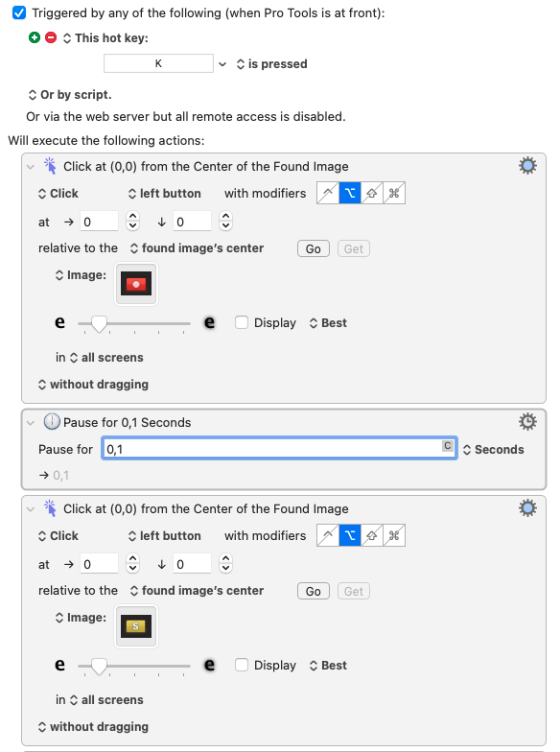The image size is (560, 752).
Task: Click Go button in first Click action
Action: tap(313, 249)
